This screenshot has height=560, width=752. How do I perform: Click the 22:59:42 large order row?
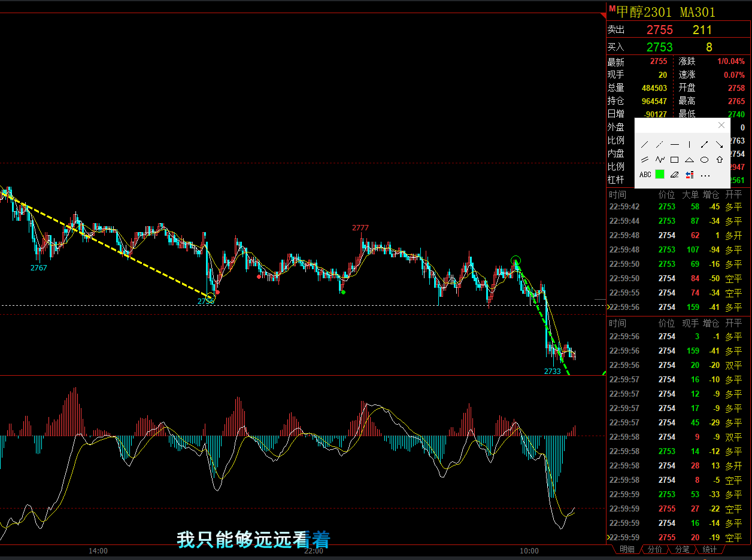coord(677,206)
